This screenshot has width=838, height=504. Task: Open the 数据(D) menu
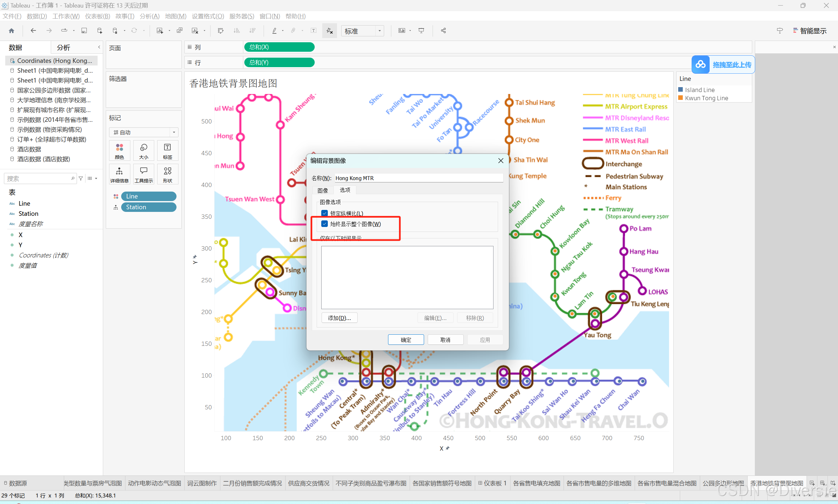pos(37,16)
